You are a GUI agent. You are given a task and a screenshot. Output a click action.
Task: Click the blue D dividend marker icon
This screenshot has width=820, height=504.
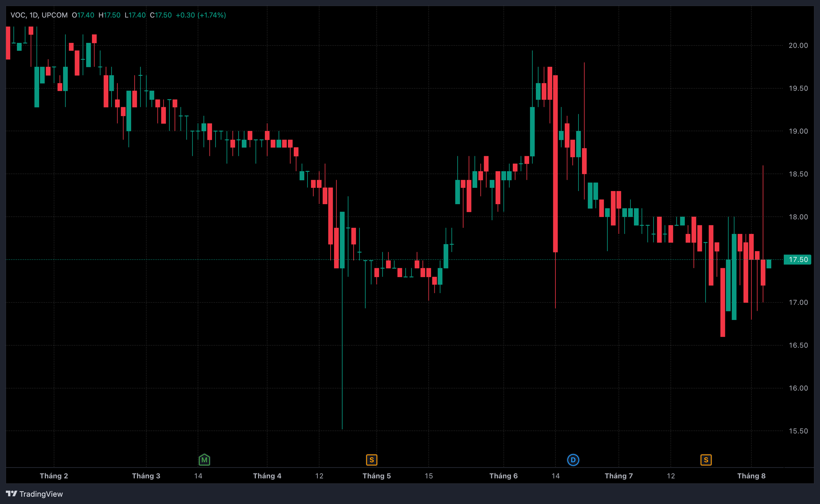click(573, 460)
